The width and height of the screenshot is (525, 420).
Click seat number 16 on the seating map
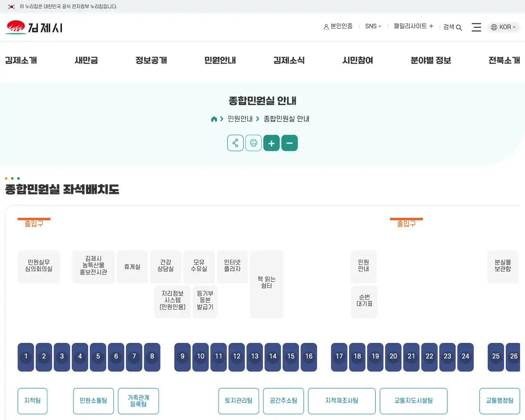309,357
